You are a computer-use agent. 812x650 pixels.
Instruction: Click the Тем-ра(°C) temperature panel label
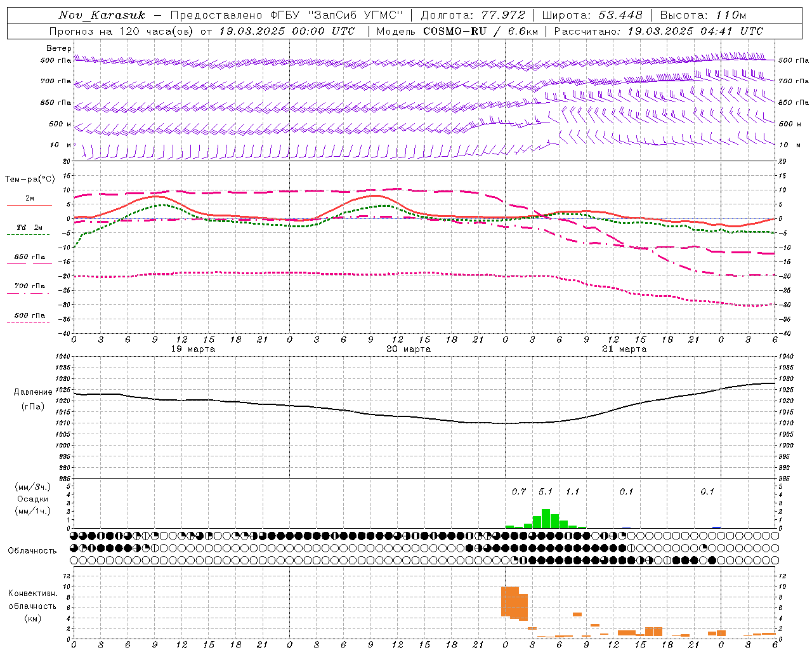[x=30, y=180]
